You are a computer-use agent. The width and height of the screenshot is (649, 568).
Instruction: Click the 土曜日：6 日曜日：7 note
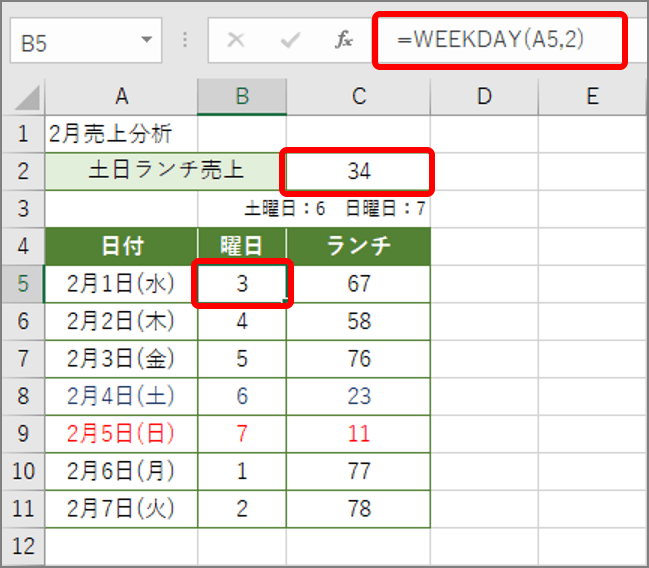[334, 208]
